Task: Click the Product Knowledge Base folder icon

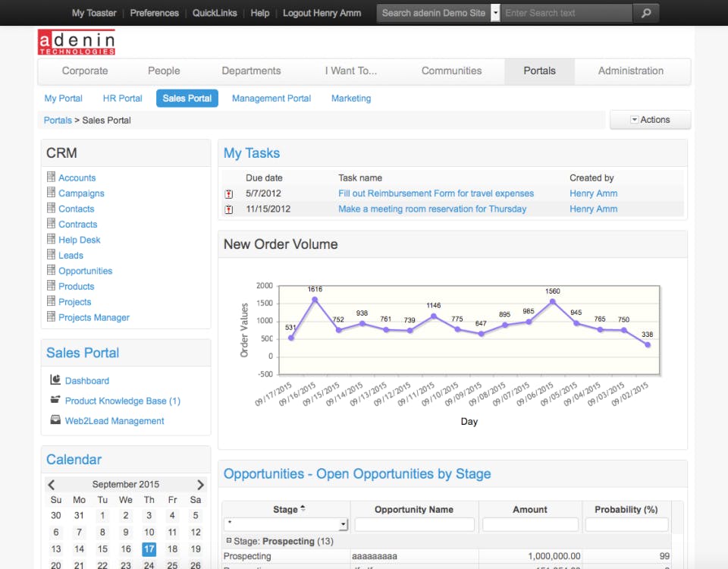Action: (55, 400)
